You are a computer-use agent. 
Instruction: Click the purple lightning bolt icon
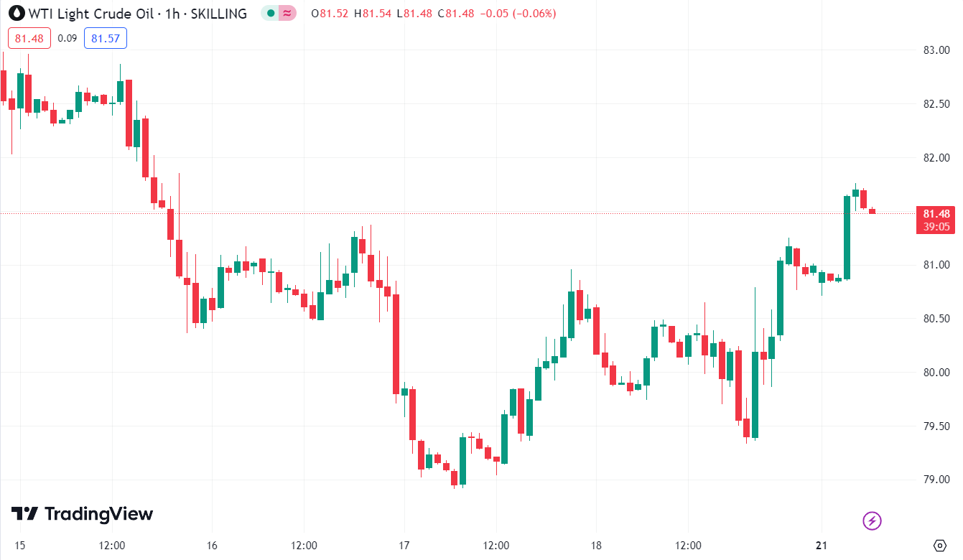pos(872,521)
